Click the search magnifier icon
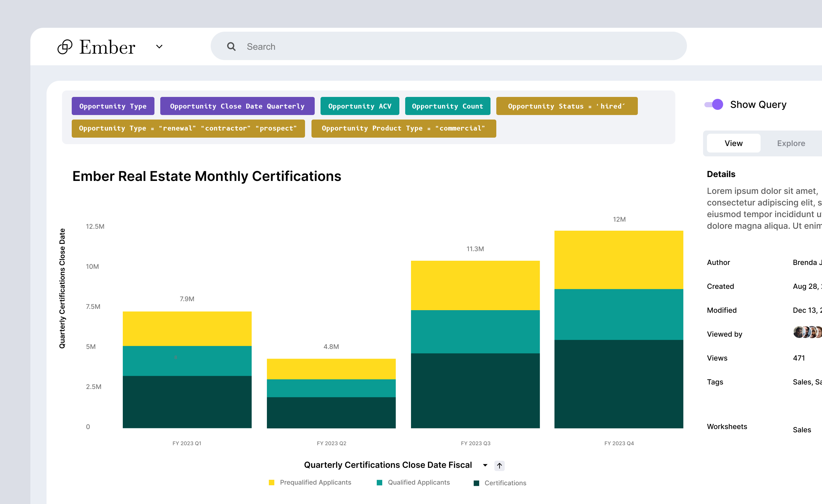 [x=231, y=47]
